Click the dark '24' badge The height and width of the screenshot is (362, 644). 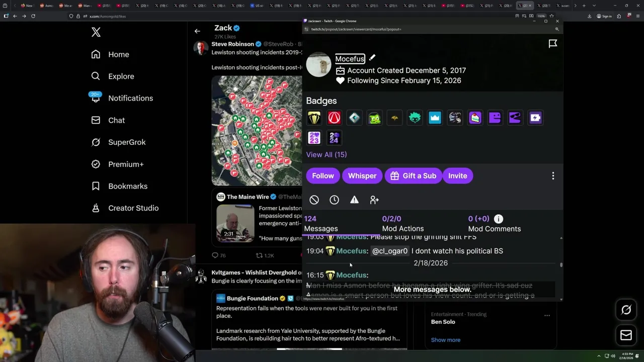(334, 138)
